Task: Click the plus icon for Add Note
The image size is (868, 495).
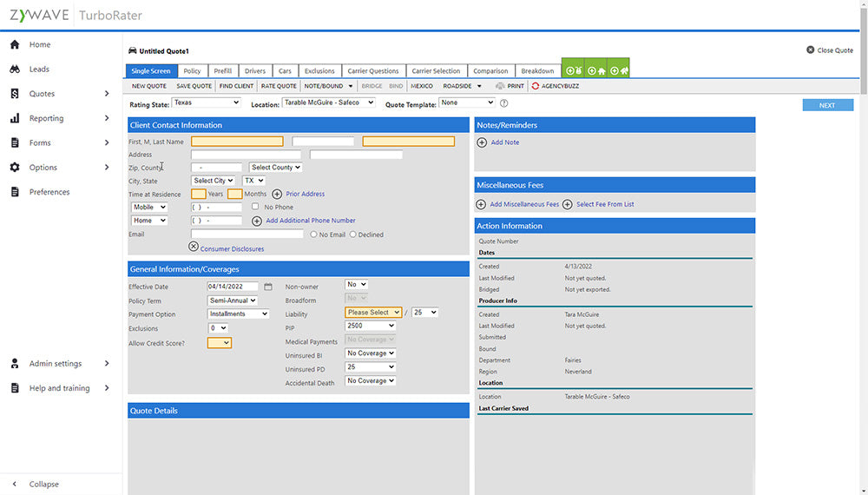Action: coord(482,142)
